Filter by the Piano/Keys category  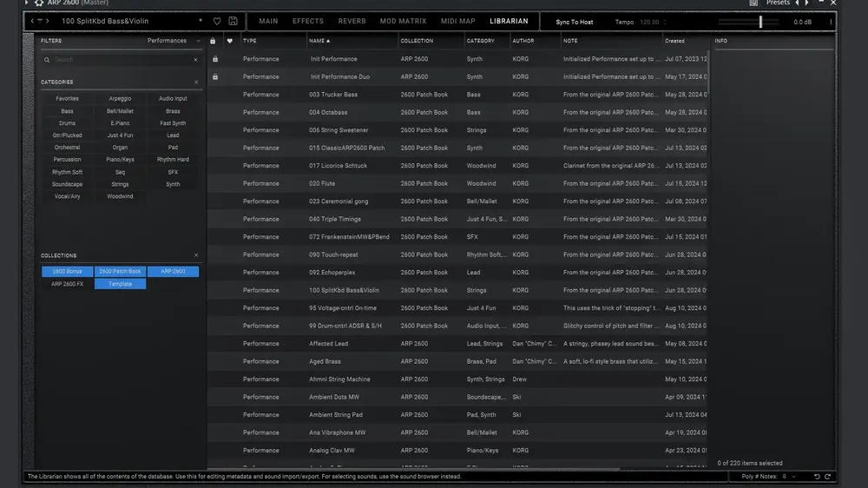120,160
